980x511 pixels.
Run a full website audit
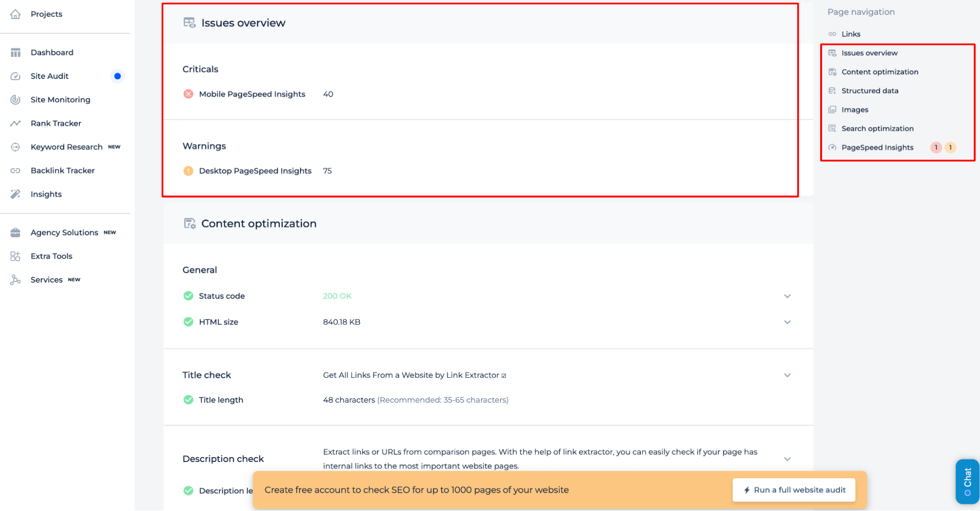794,490
